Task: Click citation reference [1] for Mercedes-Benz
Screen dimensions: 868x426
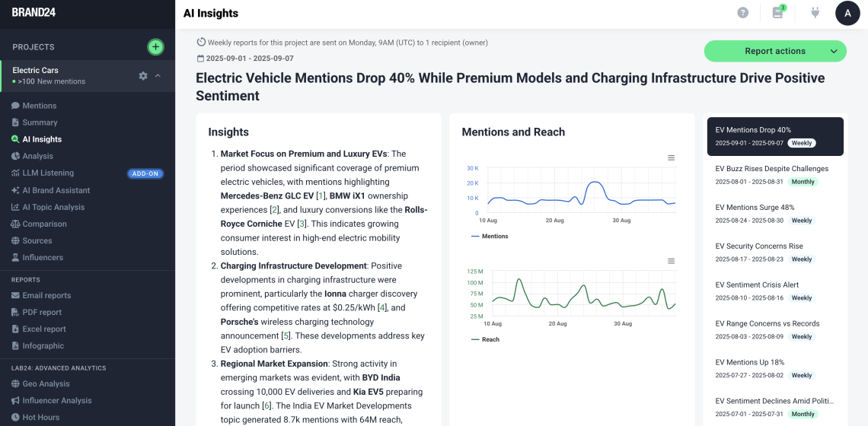Action: 321,196
